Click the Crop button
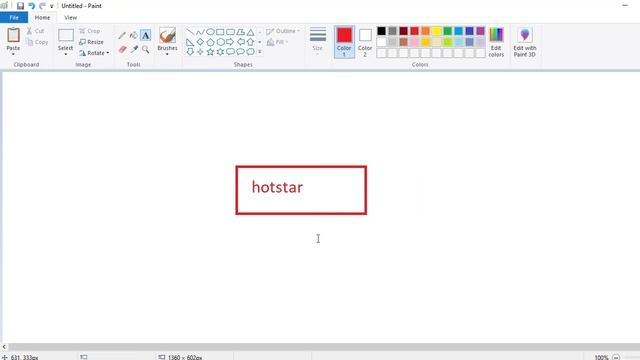The height and width of the screenshot is (360, 640). (x=90, y=31)
